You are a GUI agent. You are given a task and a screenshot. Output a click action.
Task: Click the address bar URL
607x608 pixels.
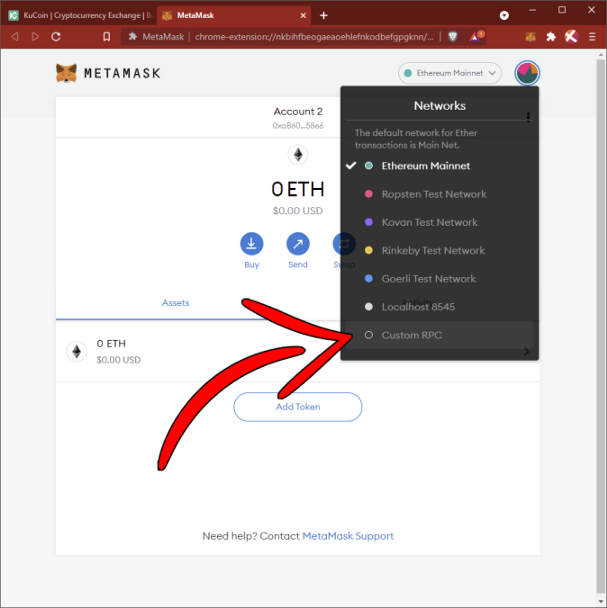click(314, 37)
